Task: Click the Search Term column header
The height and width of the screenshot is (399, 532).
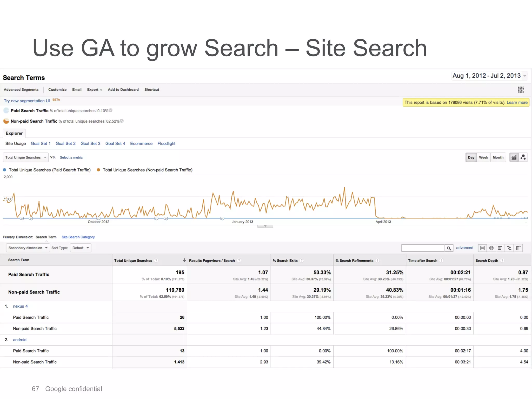Action: (19, 260)
